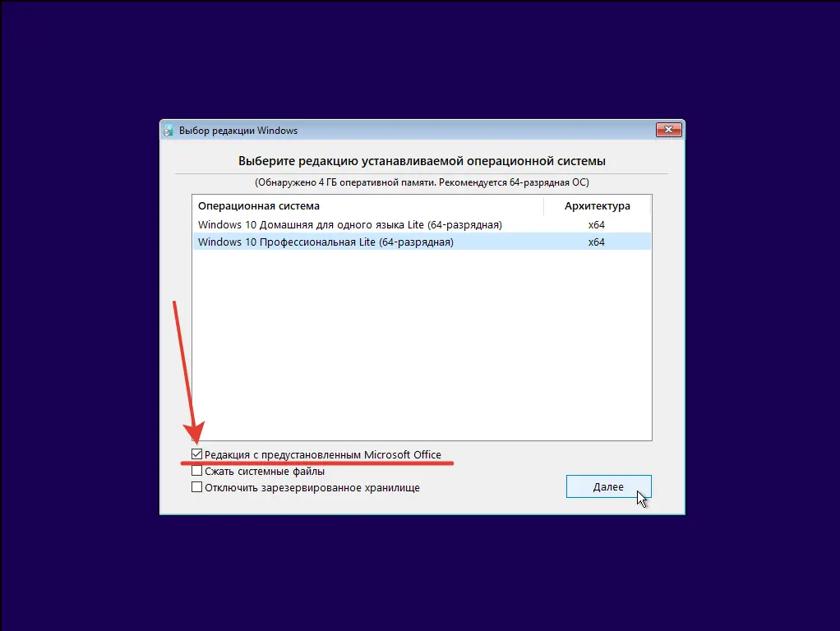Click the x64 cell of the Профессиональная row
The width and height of the screenshot is (840, 631).
pos(596,242)
